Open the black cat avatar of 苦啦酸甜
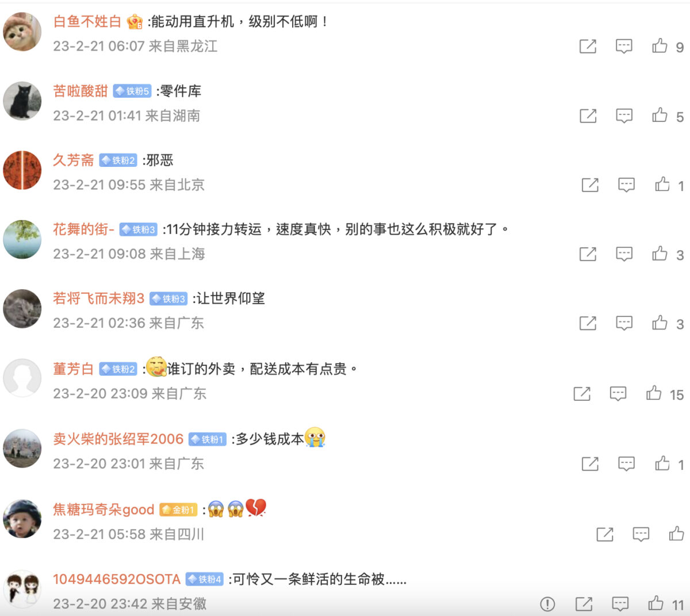The width and height of the screenshot is (690, 616). click(22, 101)
